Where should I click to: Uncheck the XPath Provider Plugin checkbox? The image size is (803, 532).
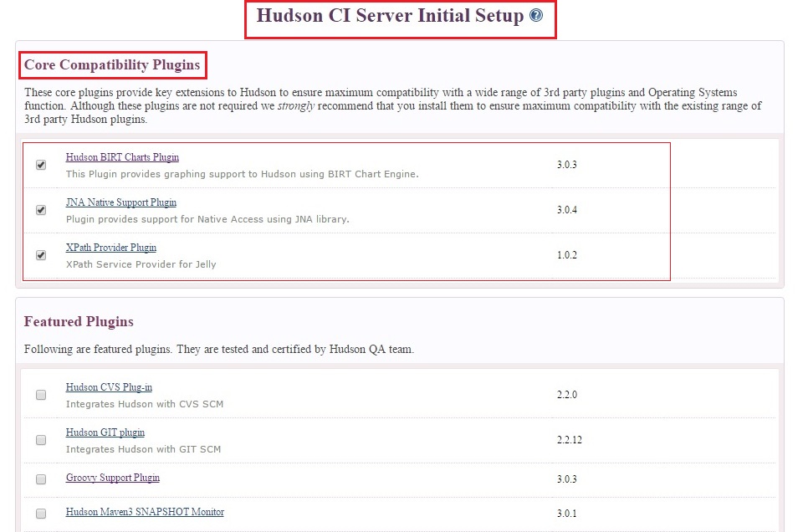[x=41, y=255]
